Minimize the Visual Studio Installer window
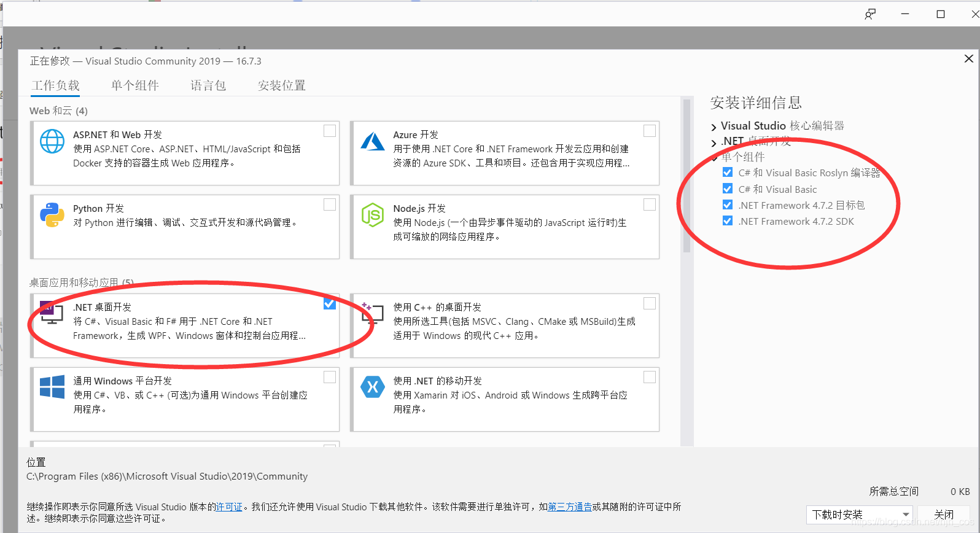980x533 pixels. pyautogui.click(x=905, y=14)
